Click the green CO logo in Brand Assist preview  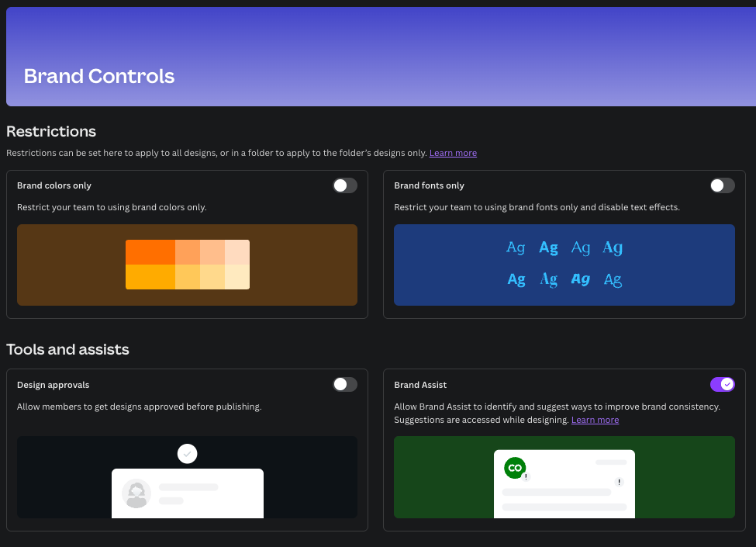[514, 468]
